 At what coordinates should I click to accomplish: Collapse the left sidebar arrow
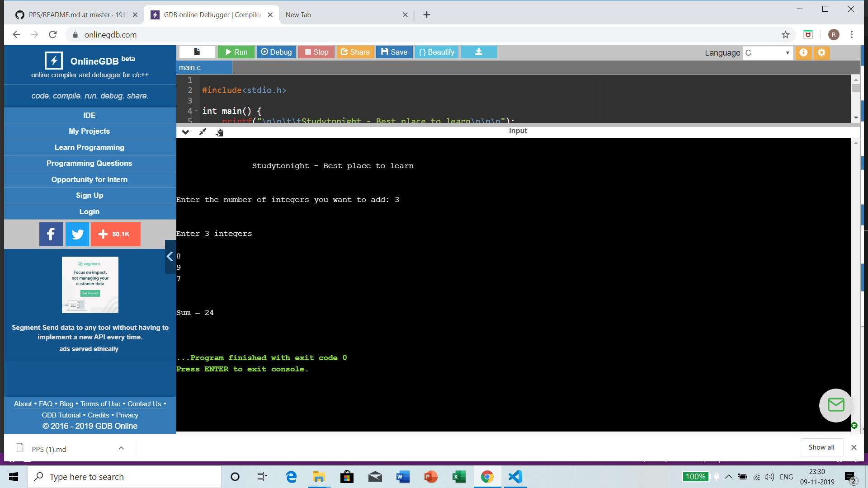point(170,257)
